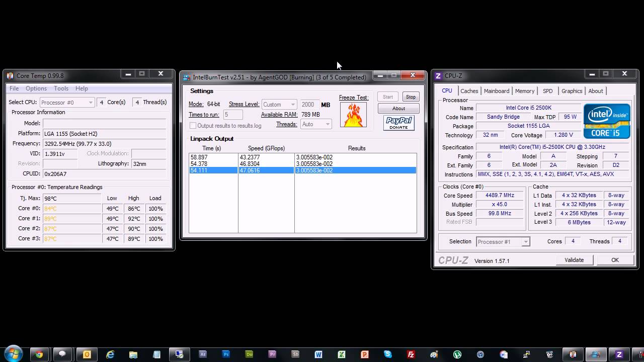Switch to the About tab in CPU-Z
The height and width of the screenshot is (362, 644).
click(x=596, y=91)
